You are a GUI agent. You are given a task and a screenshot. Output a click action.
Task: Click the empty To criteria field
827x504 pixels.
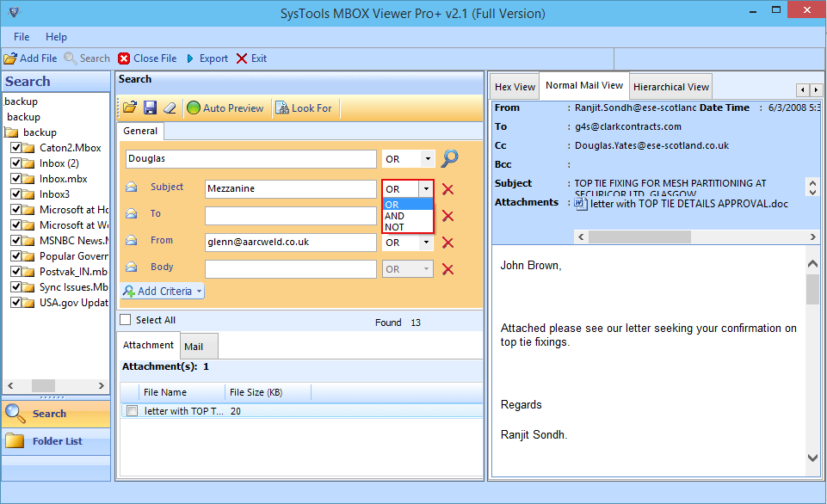tap(291, 216)
